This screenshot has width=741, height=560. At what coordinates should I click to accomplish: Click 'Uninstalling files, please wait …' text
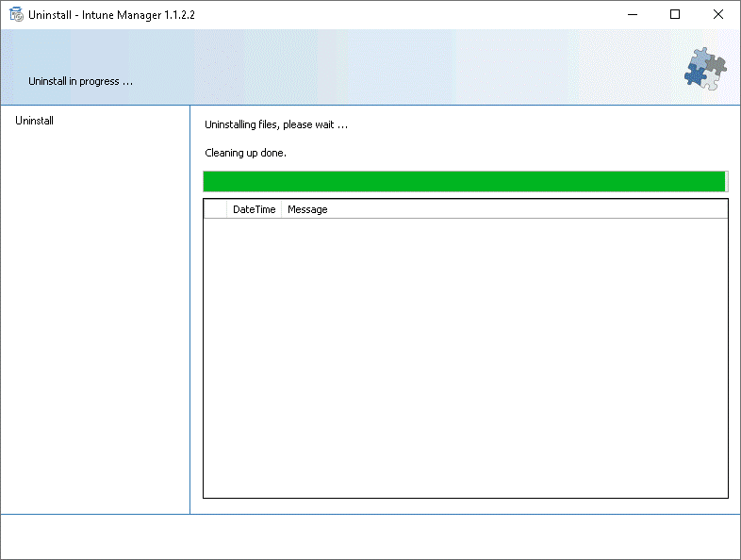(276, 124)
